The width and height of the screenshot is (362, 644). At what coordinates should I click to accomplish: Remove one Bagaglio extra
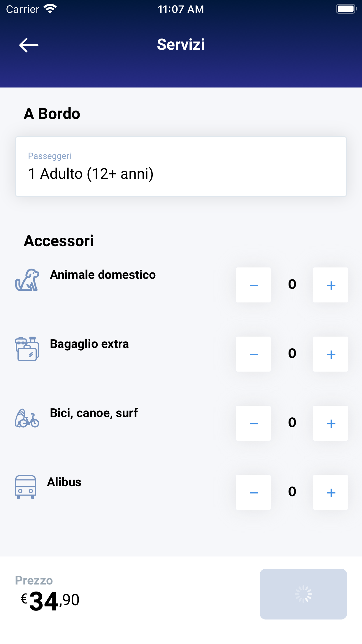click(x=253, y=354)
